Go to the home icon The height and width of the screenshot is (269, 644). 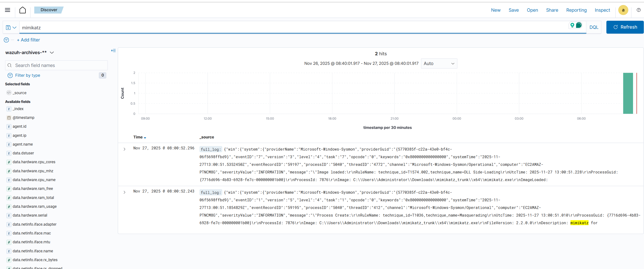click(23, 10)
